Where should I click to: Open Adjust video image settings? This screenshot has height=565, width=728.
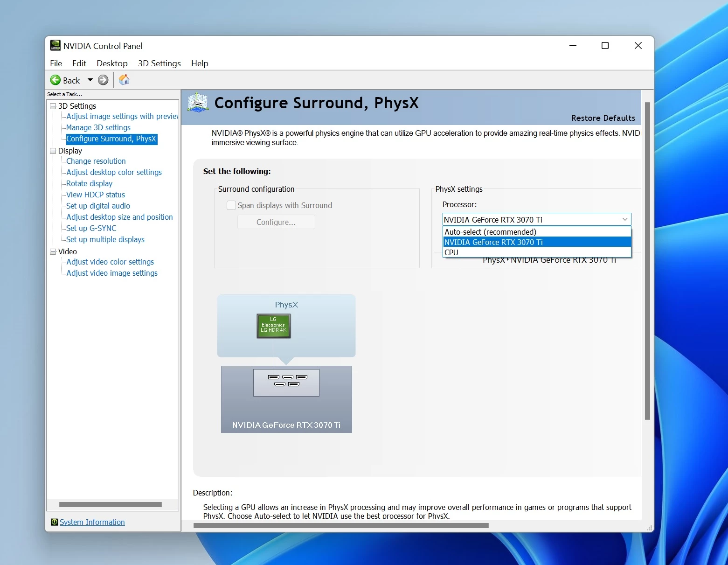pyautogui.click(x=112, y=273)
